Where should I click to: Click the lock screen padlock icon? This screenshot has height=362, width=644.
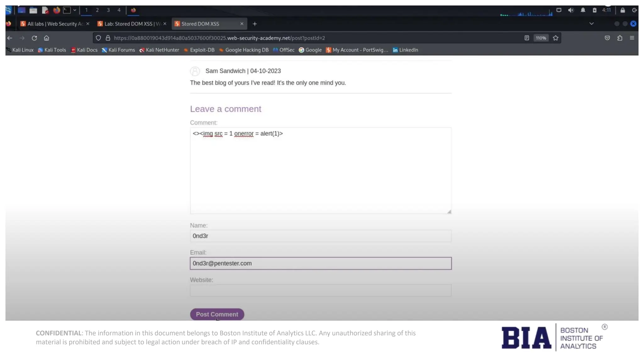click(622, 10)
